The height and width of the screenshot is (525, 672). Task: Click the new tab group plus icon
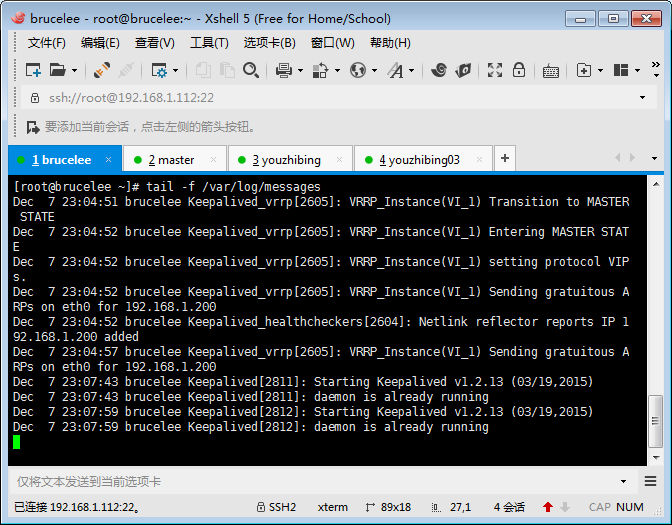pos(584,70)
